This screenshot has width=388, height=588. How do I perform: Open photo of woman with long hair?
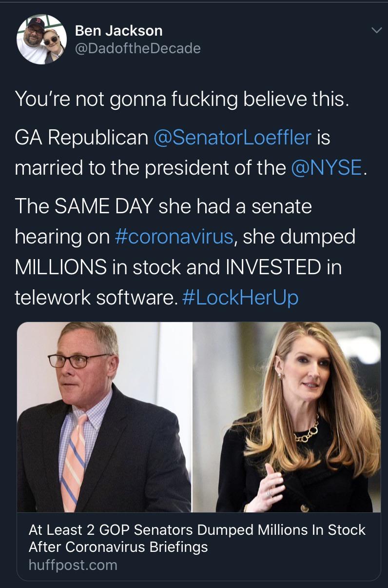pos(287,417)
